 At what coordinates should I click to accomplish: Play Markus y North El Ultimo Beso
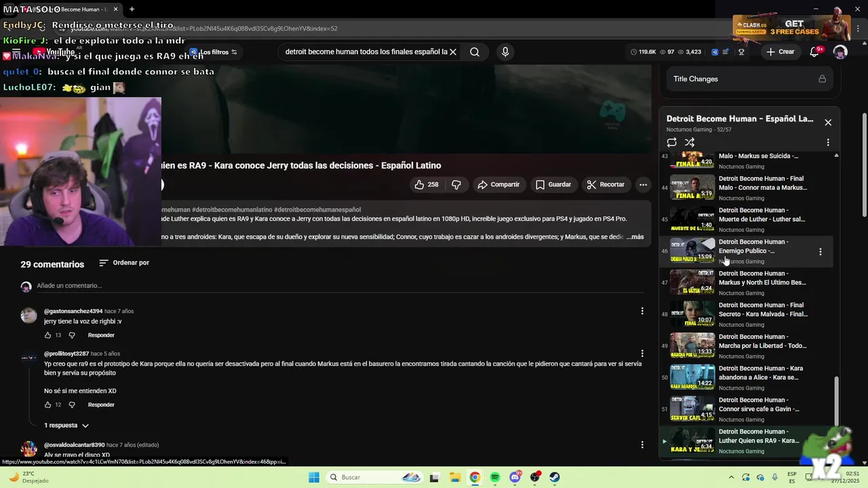tap(746, 283)
